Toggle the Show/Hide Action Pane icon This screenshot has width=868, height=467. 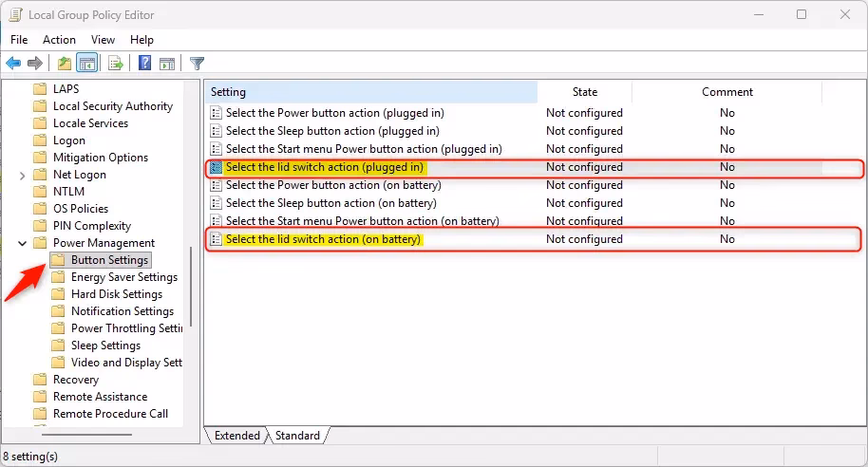[167, 64]
